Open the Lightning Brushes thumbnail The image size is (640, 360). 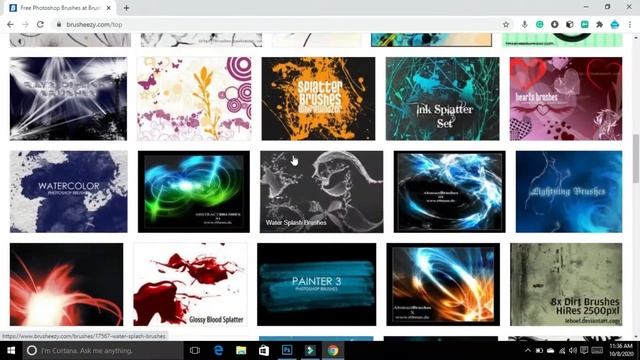[x=569, y=192]
